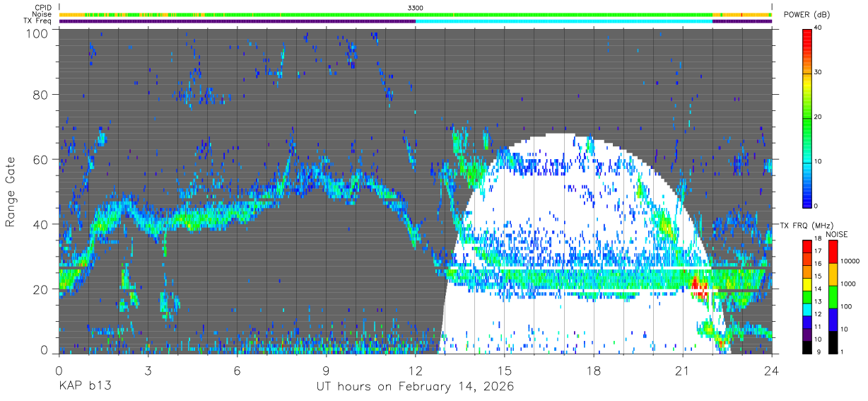Click the 100 tick on the Range Gate axis

coord(37,33)
